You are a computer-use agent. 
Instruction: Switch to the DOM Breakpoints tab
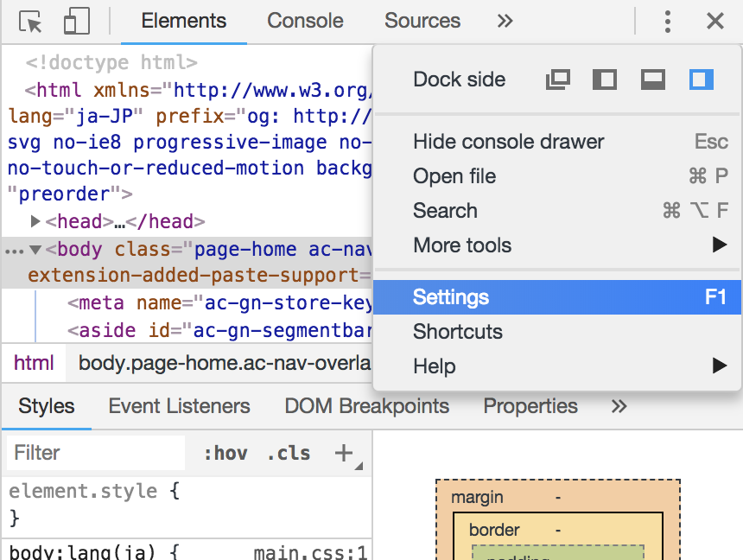pos(367,406)
